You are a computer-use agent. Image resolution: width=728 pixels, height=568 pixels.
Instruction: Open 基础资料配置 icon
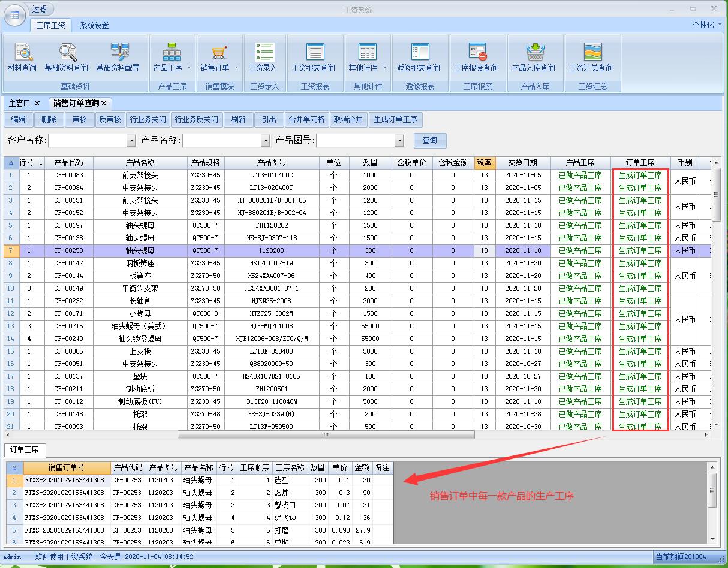(x=119, y=52)
